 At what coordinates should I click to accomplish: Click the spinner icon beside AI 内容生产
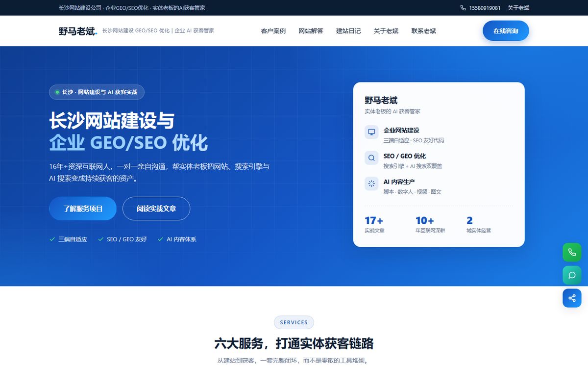pos(371,184)
